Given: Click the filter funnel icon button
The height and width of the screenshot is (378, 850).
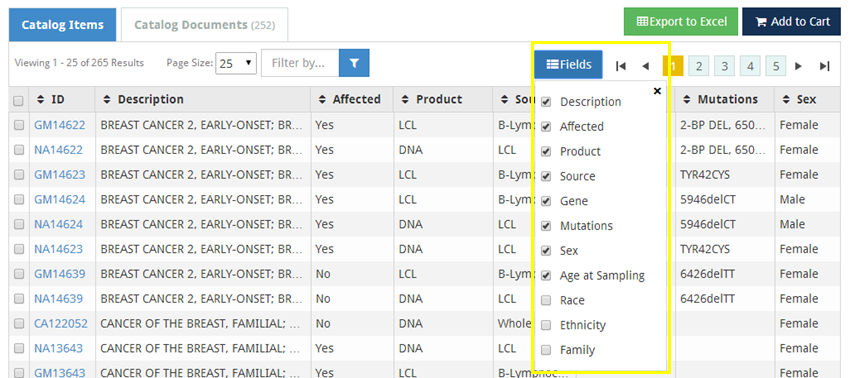Looking at the screenshot, I should [354, 63].
